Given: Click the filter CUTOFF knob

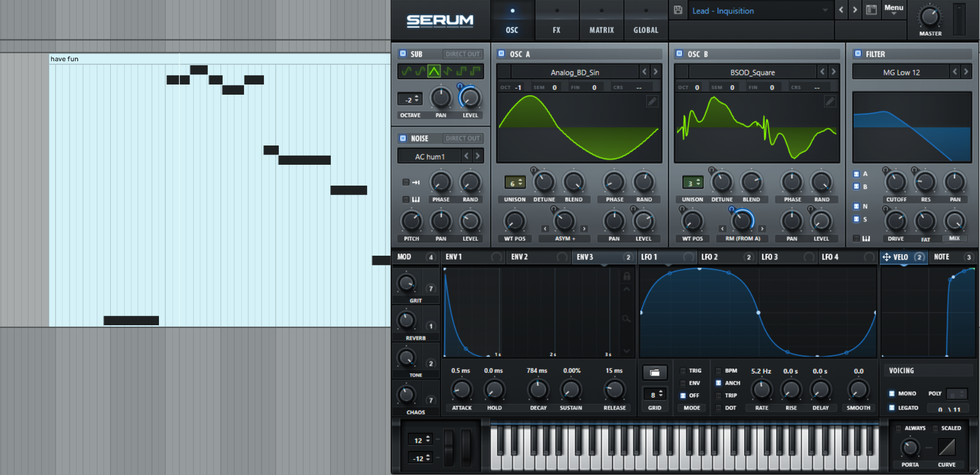Looking at the screenshot, I should pos(895,182).
